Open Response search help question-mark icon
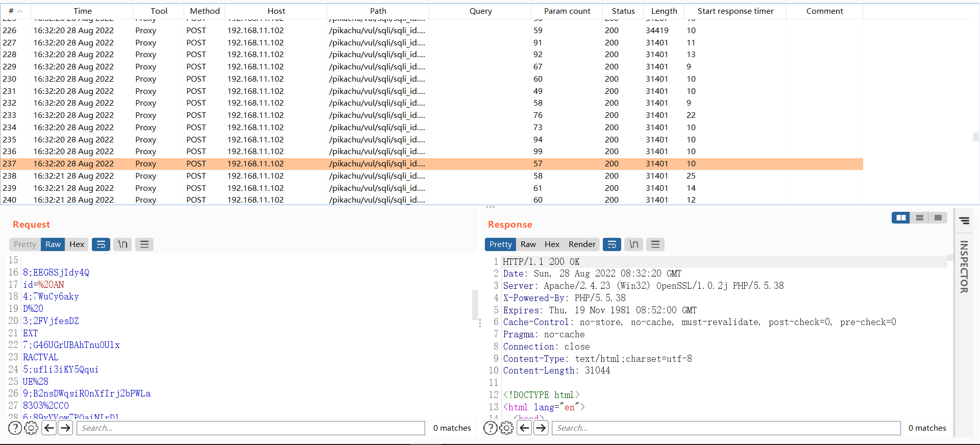The height and width of the screenshot is (445, 980). pos(491,428)
